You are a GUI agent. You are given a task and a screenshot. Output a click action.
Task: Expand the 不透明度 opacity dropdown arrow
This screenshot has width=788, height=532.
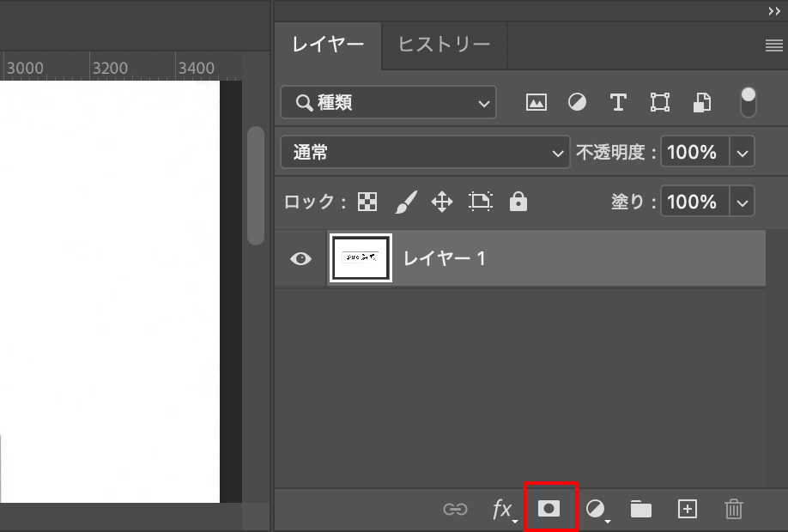742,153
